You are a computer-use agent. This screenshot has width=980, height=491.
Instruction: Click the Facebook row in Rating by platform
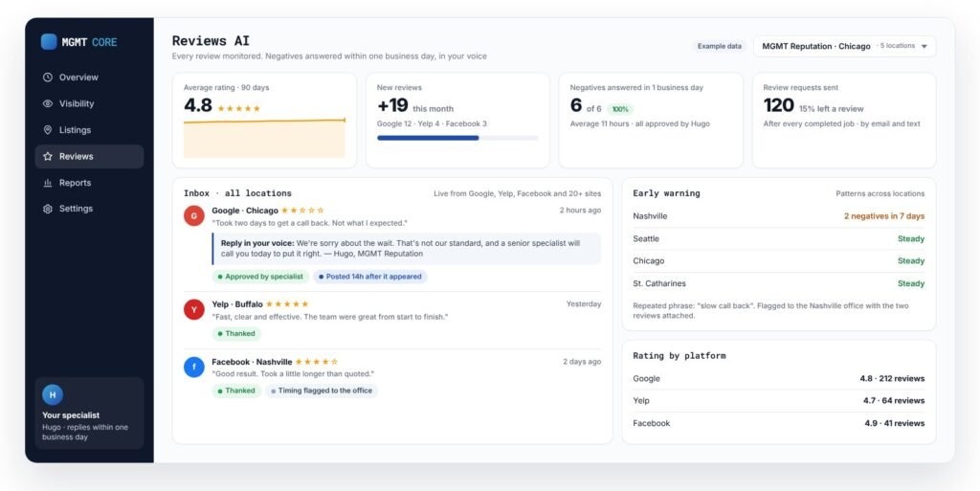click(779, 424)
